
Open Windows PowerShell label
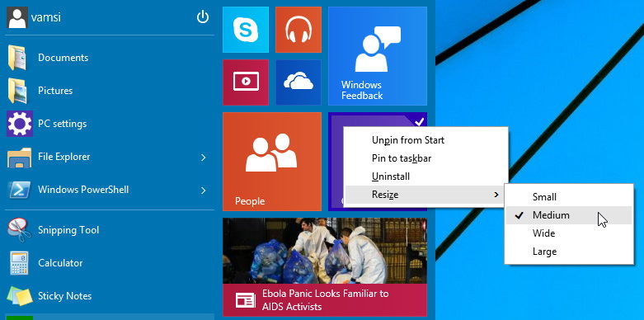[83, 190]
